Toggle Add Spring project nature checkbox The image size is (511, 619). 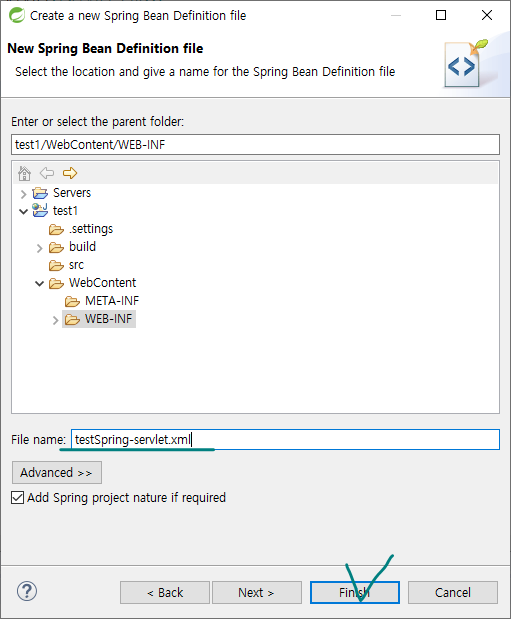pos(17,497)
